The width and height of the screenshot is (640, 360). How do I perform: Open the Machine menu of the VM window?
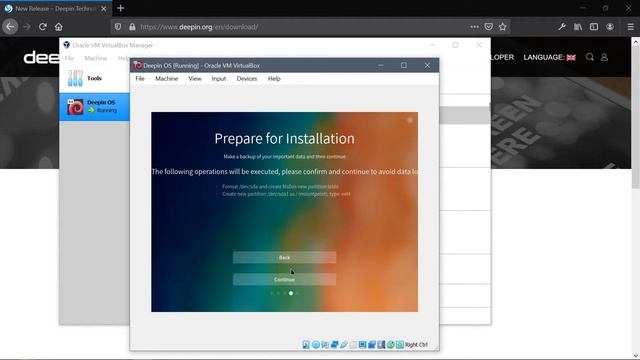167,79
